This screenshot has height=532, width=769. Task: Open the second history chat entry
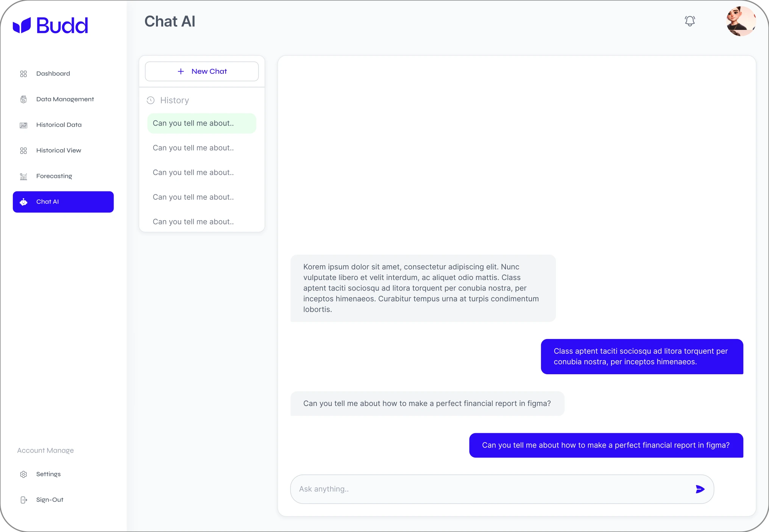click(202, 148)
